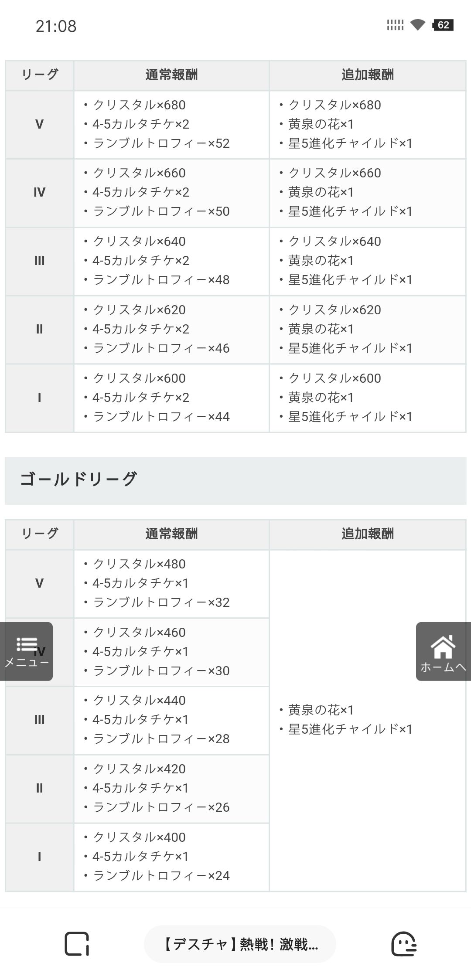Tap the 【デスチャ】熱戦！激戦… page title bar

(x=240, y=944)
